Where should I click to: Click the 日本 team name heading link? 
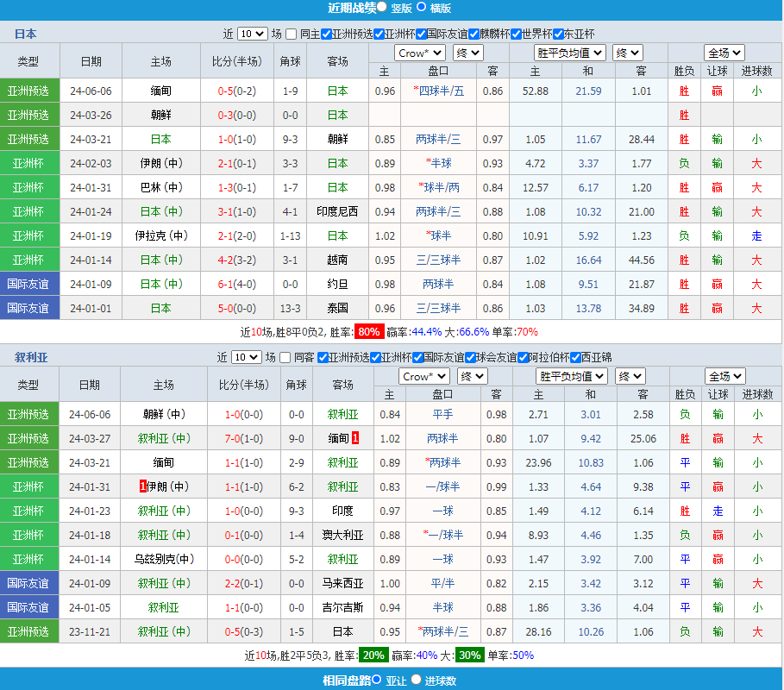click(26, 34)
